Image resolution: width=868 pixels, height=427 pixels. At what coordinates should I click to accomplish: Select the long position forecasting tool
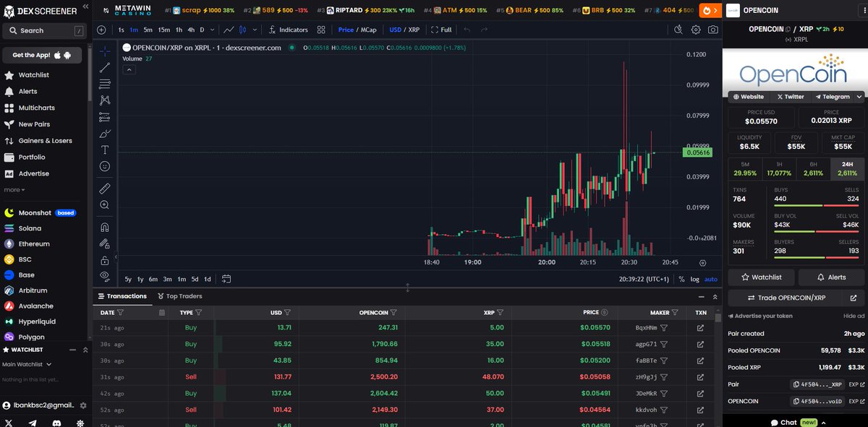click(105, 117)
